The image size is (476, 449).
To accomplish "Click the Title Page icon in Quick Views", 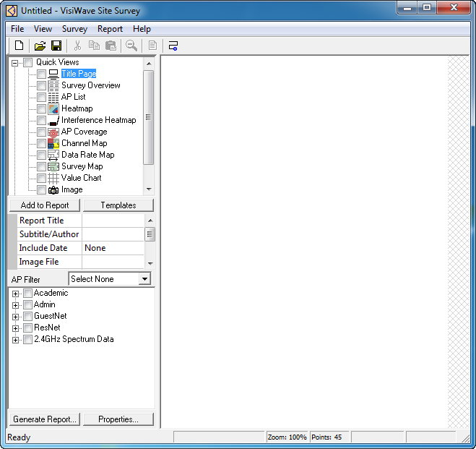I will tap(53, 74).
